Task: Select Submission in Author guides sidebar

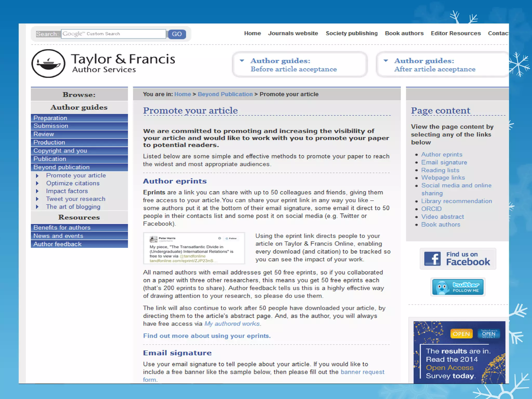Action: (79, 126)
